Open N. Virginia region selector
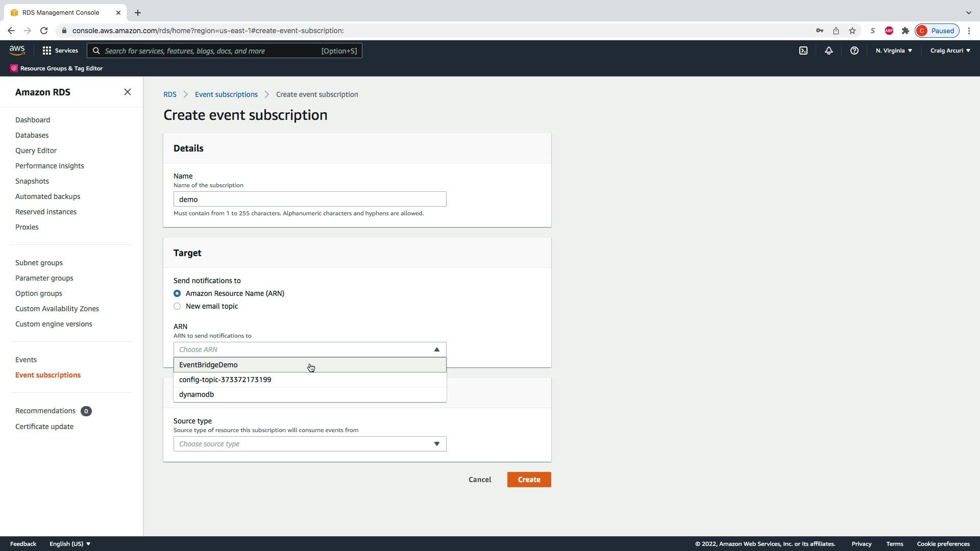980x551 pixels. [894, 51]
